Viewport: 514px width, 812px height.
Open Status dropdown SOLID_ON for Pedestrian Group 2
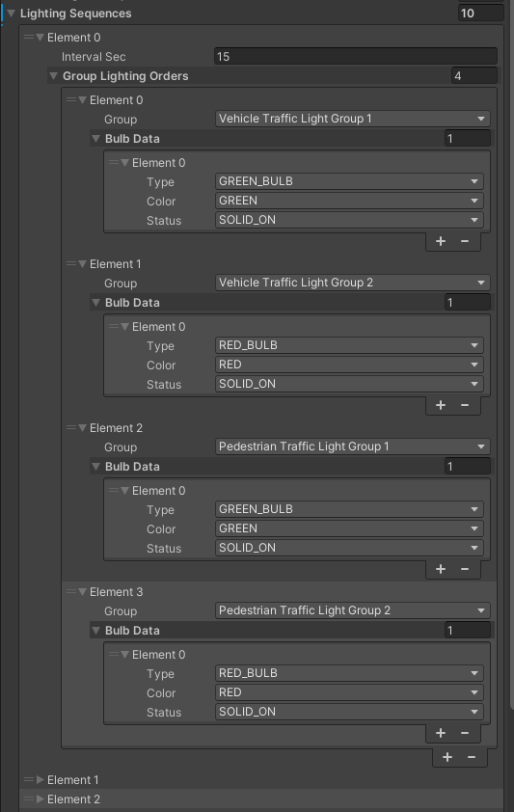pos(349,712)
